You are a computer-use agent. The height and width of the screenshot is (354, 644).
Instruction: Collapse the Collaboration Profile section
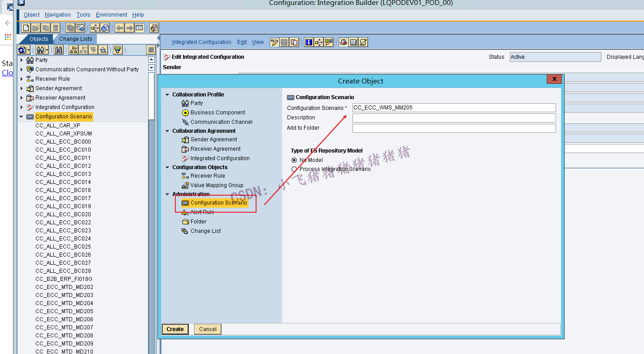click(x=167, y=95)
